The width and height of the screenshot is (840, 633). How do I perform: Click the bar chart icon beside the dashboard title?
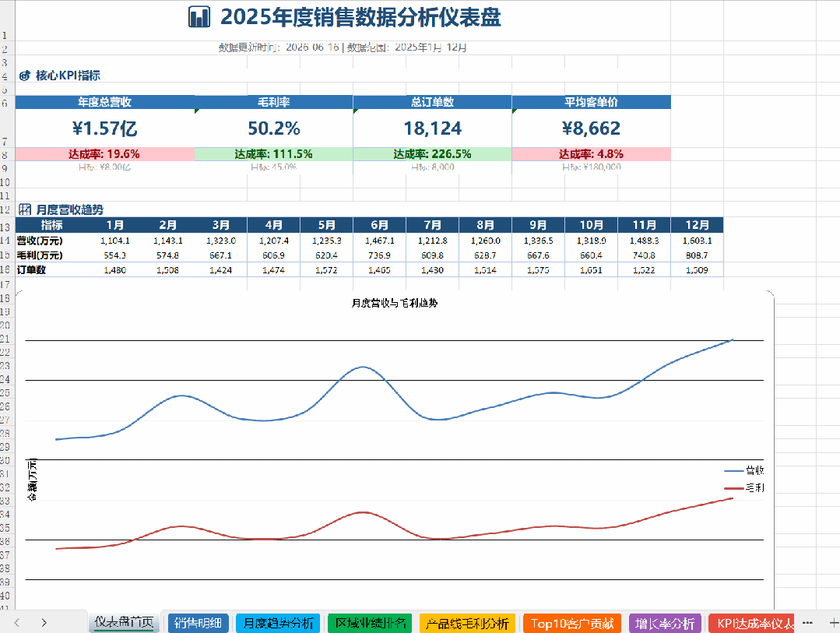tap(199, 16)
